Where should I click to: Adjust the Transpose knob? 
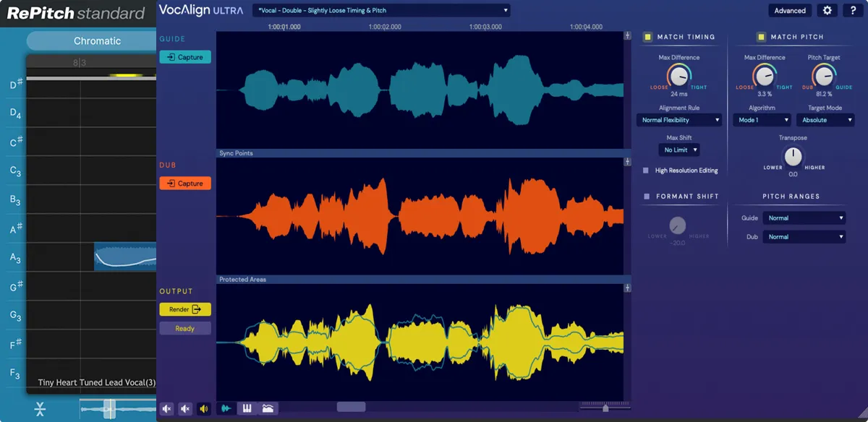click(x=793, y=158)
